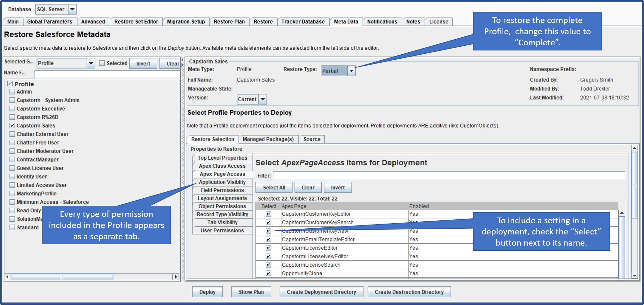Viewport: 644px width, 305px height.
Task: Select the Source tab
Action: pyautogui.click(x=312, y=139)
